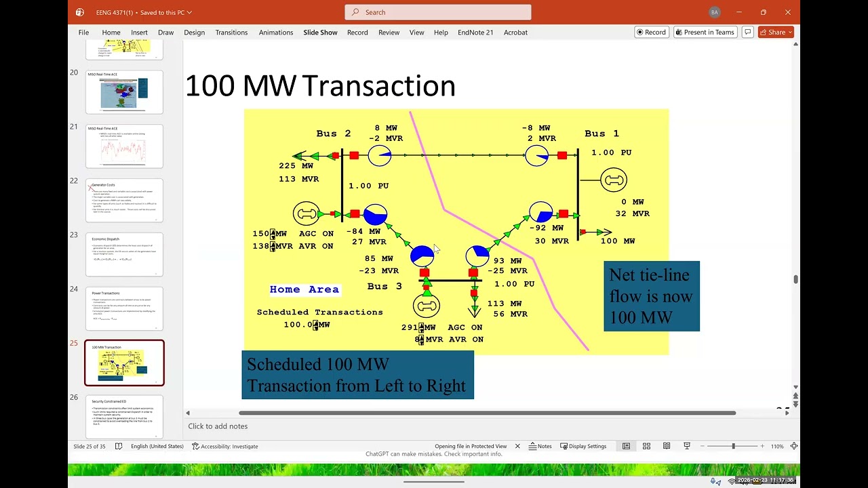Click Previous Slide double-arrow button
Viewport: 868px width, 488px height.
795,395
